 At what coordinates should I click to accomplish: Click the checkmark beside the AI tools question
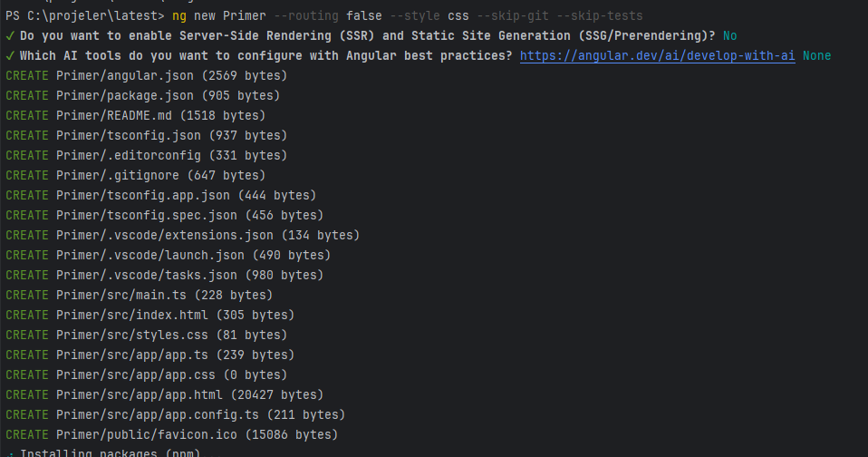[9, 56]
